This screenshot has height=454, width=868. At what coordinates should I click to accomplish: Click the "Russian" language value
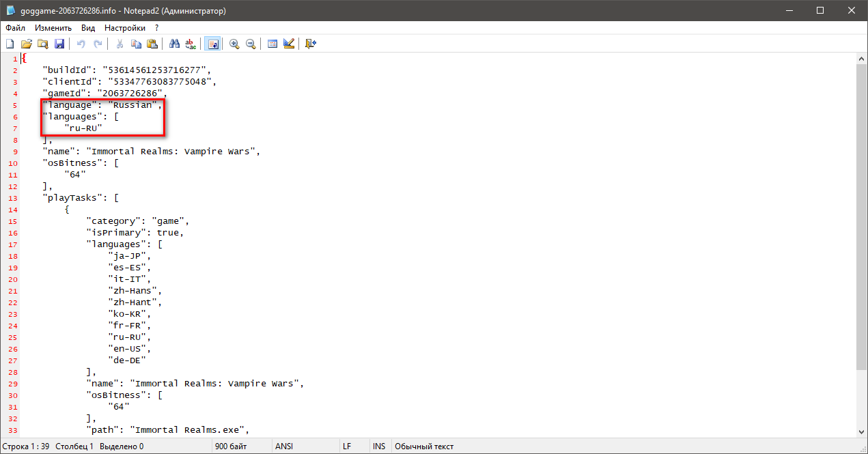pyautogui.click(x=133, y=104)
